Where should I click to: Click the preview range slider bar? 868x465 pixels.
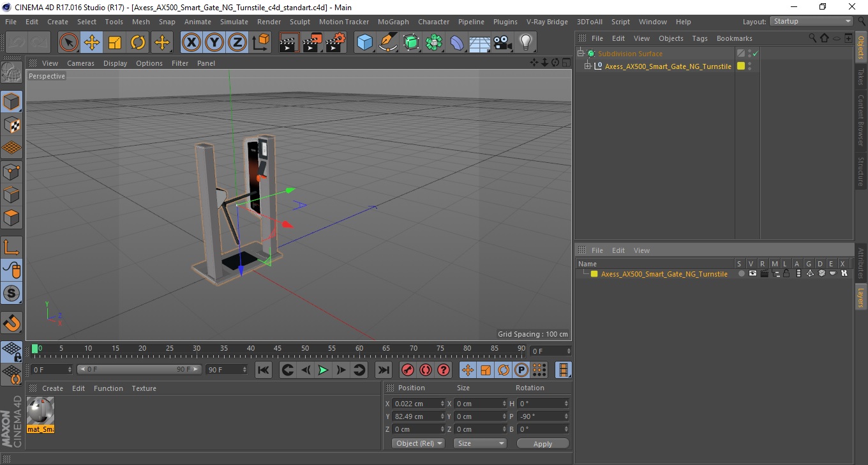click(139, 369)
